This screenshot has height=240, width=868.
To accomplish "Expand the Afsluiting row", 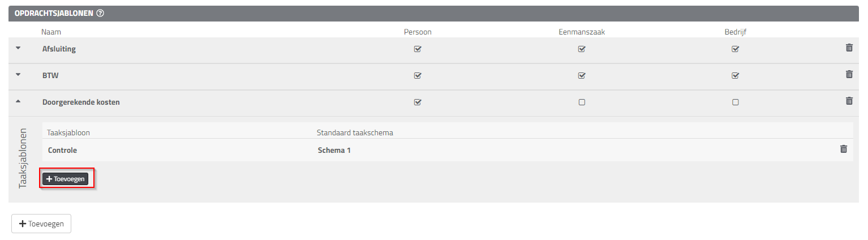I will [x=18, y=48].
